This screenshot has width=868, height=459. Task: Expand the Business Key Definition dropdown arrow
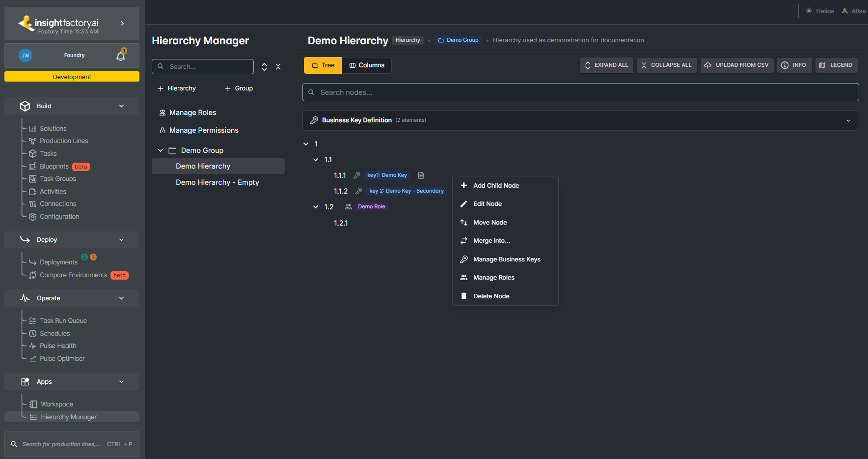848,121
